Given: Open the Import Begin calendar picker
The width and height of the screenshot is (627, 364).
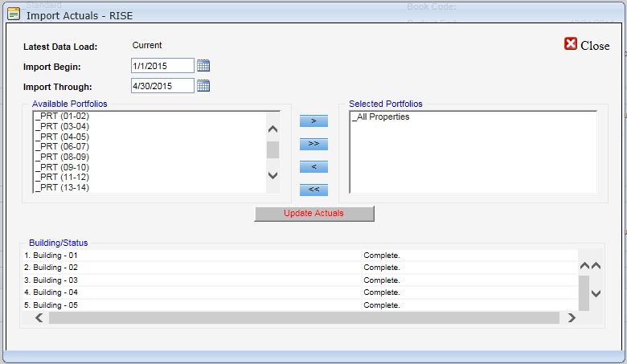Looking at the screenshot, I should [x=203, y=66].
